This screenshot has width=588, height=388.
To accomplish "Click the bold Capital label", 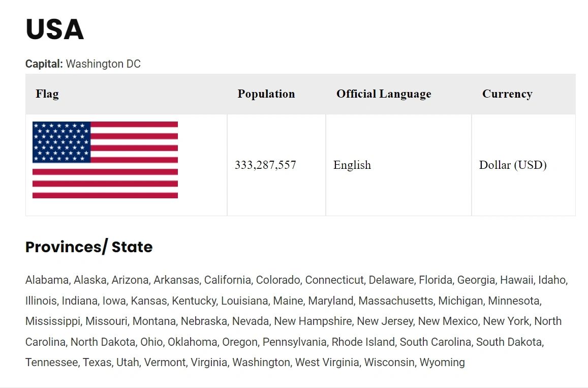I will [44, 64].
